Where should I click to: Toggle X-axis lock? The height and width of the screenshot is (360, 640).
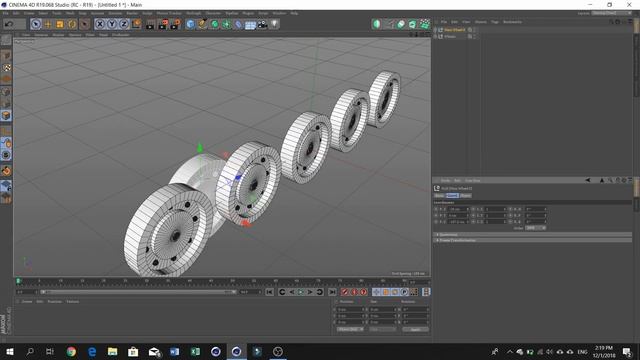point(100,24)
